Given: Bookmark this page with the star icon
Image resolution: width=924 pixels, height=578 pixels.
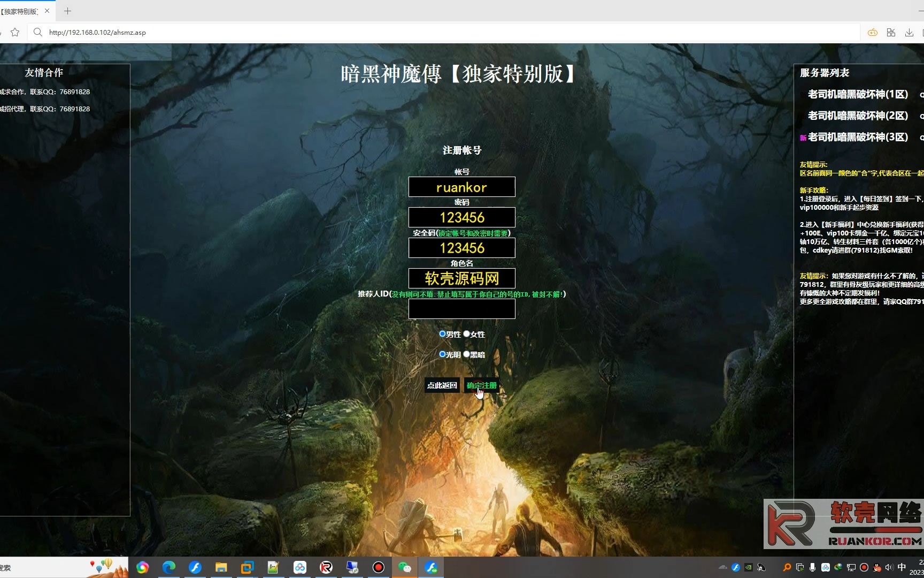Looking at the screenshot, I should [x=15, y=32].
